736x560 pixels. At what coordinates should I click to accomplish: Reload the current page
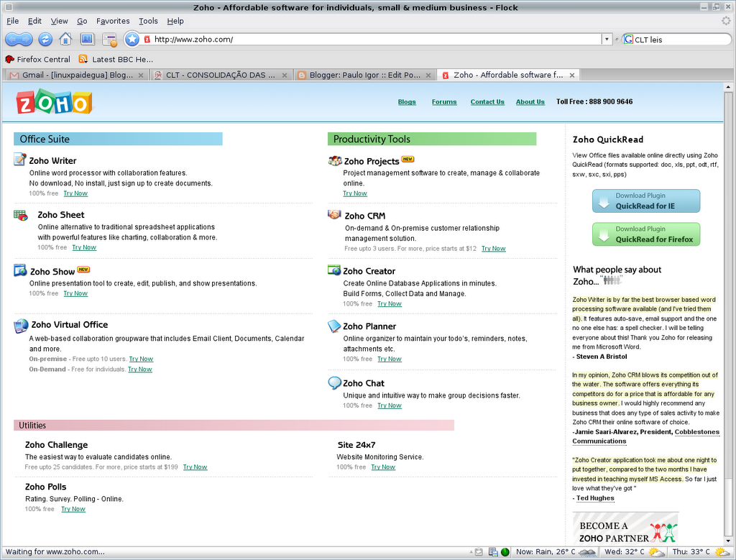point(45,40)
